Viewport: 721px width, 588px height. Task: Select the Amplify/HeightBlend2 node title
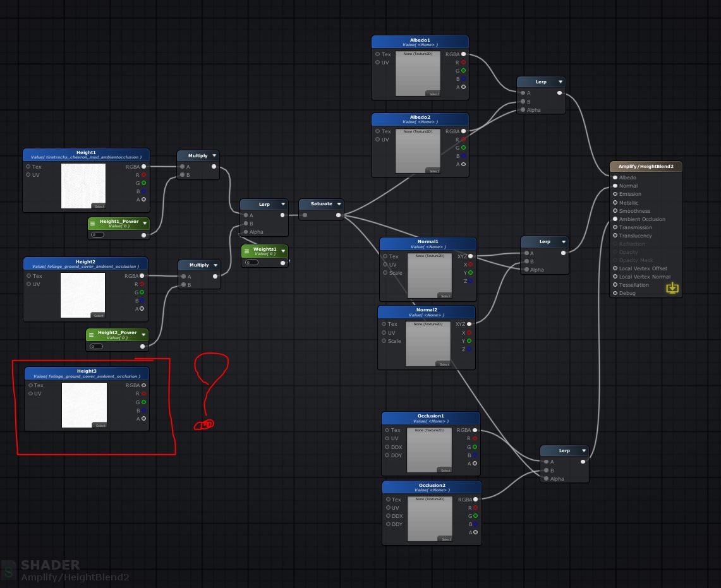(646, 167)
